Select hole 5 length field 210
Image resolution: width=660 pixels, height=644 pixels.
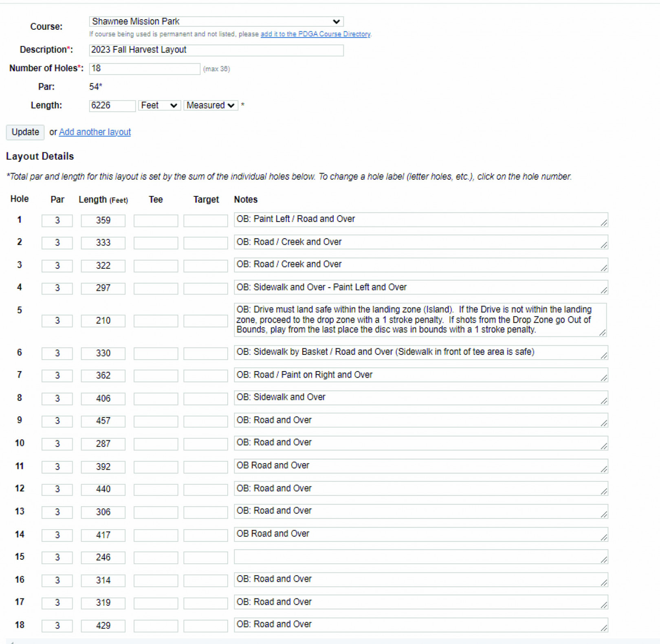pos(103,321)
